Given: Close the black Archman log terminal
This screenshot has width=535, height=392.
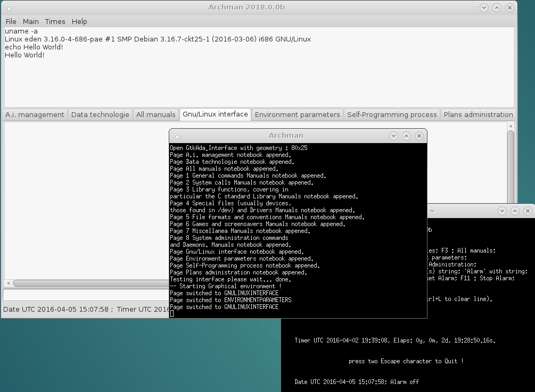Looking at the screenshot, I should pos(419,136).
